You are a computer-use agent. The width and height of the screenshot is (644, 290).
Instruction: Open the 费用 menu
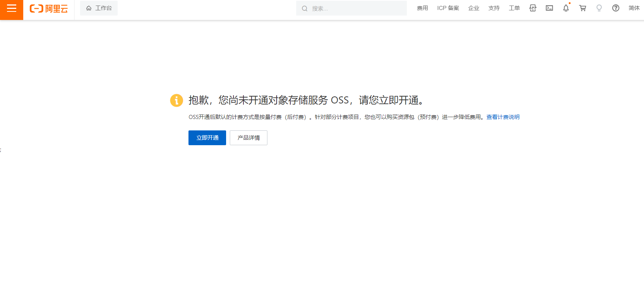click(422, 8)
